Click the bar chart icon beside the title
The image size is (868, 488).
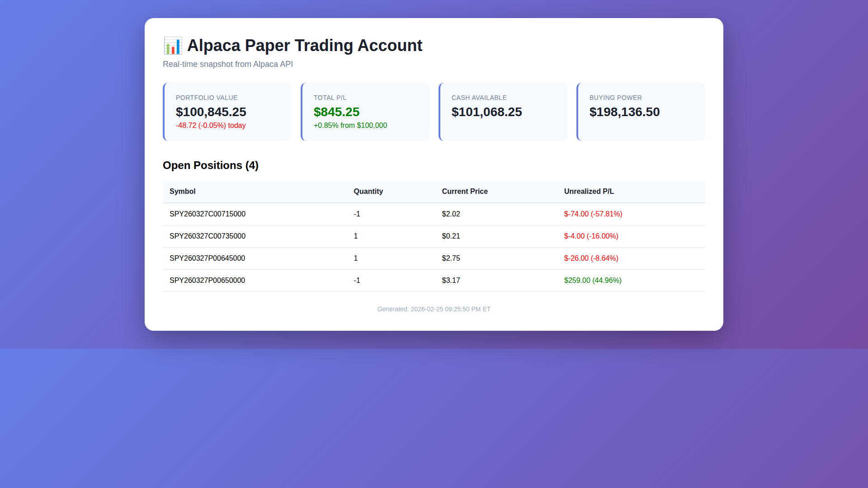pos(172,46)
